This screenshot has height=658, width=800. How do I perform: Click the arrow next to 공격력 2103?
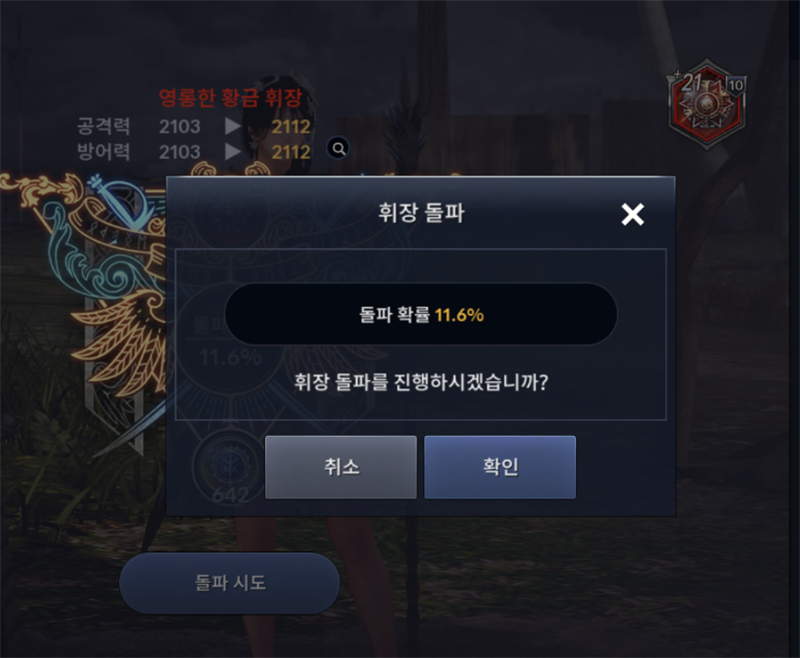click(233, 126)
